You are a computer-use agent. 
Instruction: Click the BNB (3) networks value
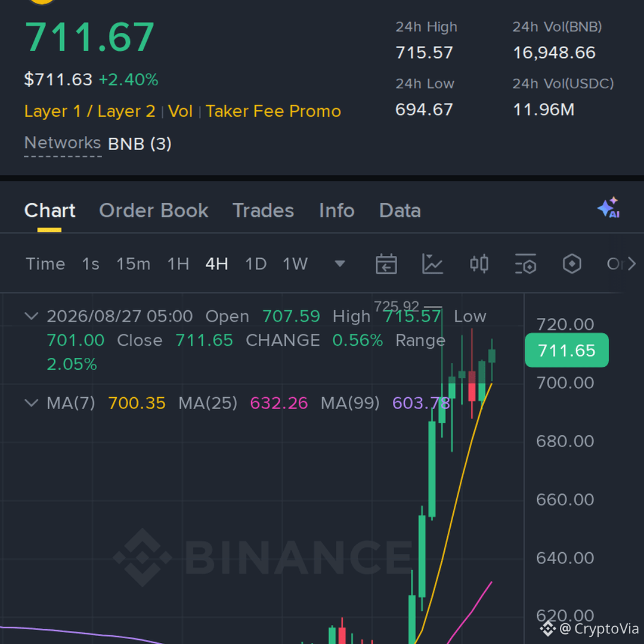pyautogui.click(x=140, y=144)
